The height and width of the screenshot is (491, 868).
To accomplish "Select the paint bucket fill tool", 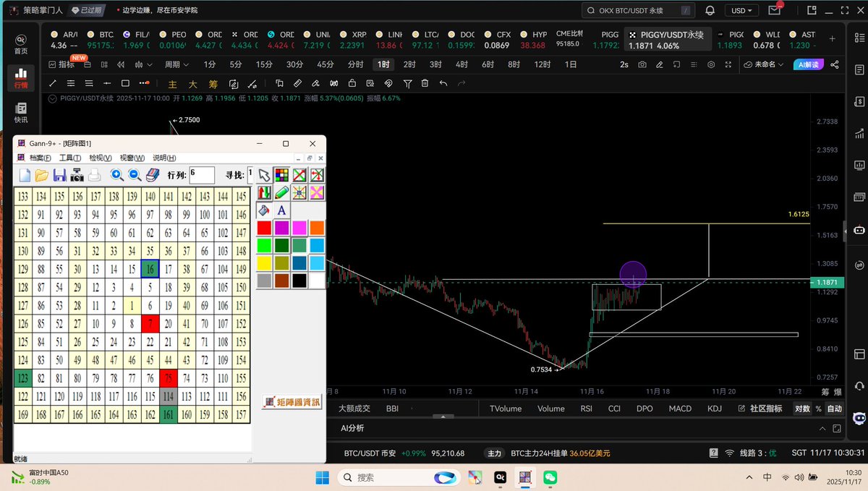I will (x=264, y=210).
